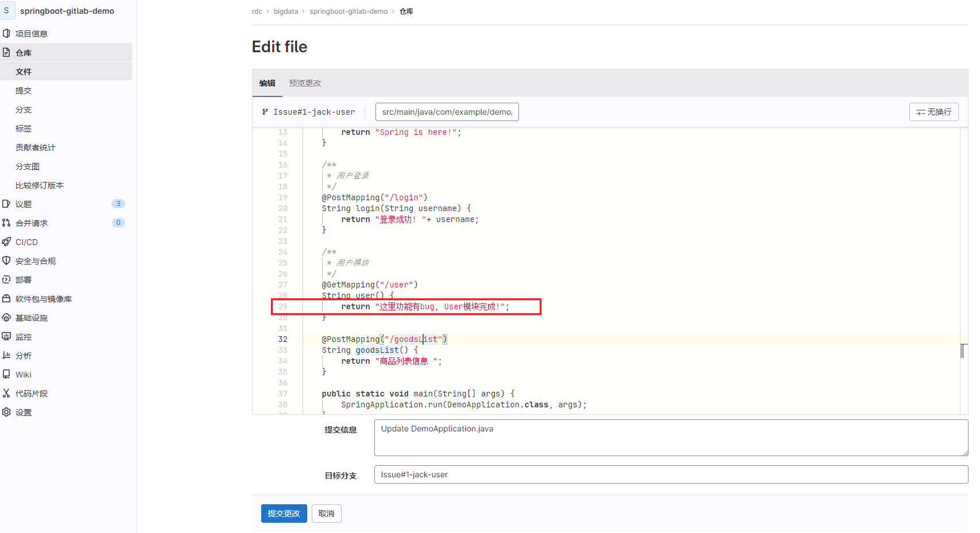Click the 安全与合规 shield icon

coord(6,260)
